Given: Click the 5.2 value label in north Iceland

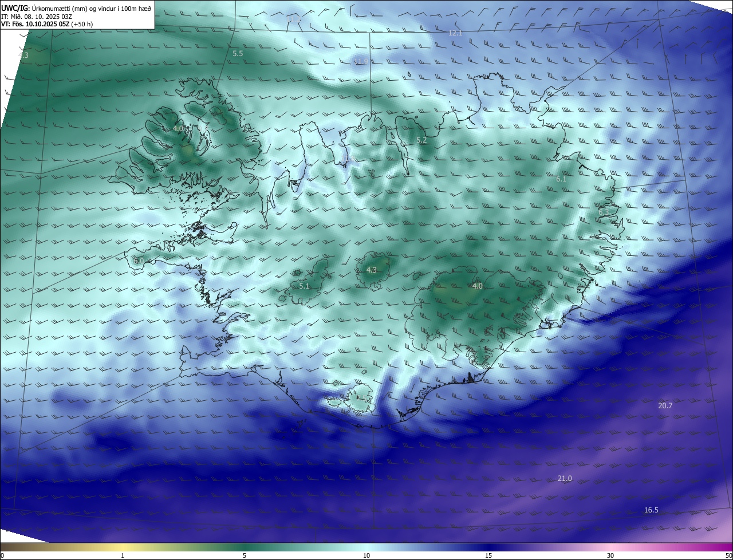Looking at the screenshot, I should pyautogui.click(x=421, y=140).
